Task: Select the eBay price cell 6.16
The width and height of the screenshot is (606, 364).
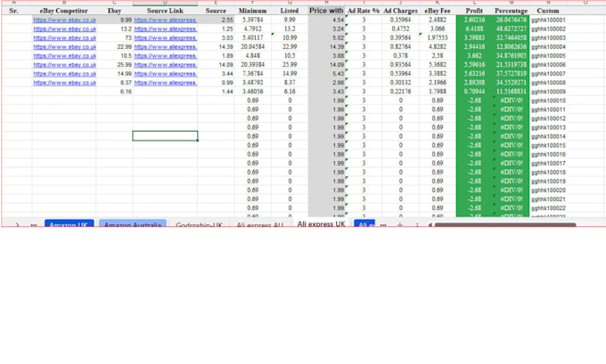Action: 114,92
